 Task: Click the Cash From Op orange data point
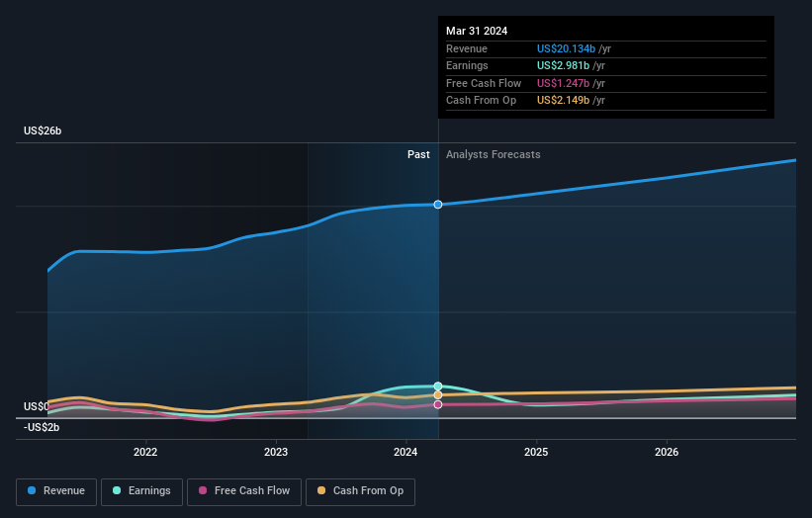coord(438,395)
